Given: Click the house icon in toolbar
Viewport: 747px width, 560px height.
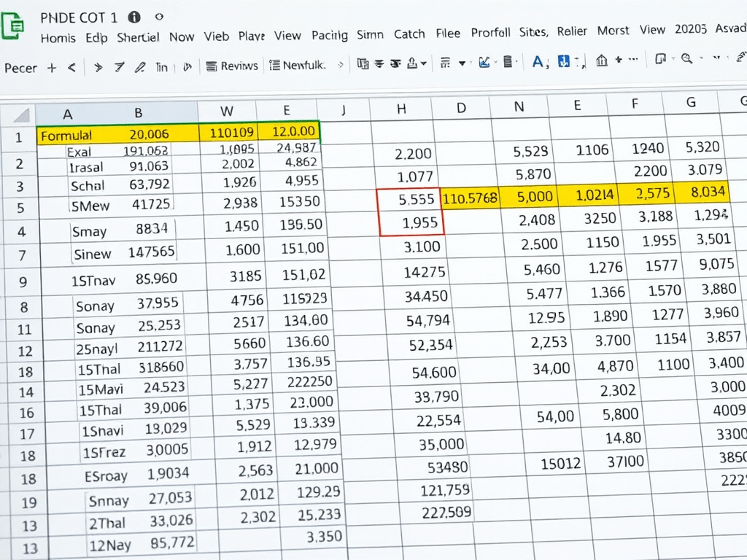Looking at the screenshot, I should coord(602,61).
